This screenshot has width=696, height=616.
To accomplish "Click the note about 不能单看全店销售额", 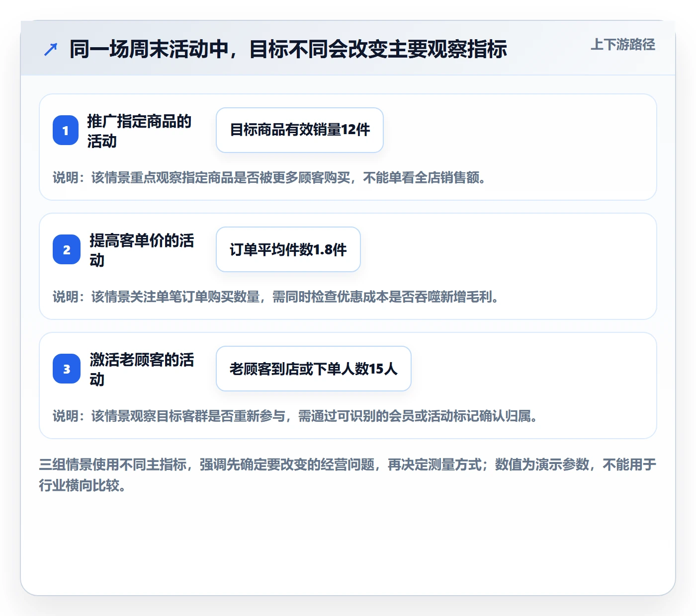I will 270,178.
